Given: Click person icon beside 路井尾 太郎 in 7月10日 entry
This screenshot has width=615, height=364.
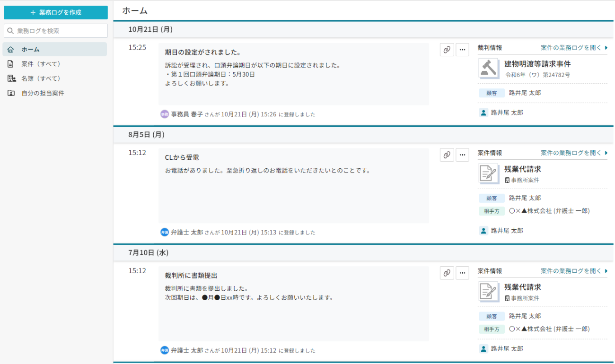Looking at the screenshot, I should point(483,348).
